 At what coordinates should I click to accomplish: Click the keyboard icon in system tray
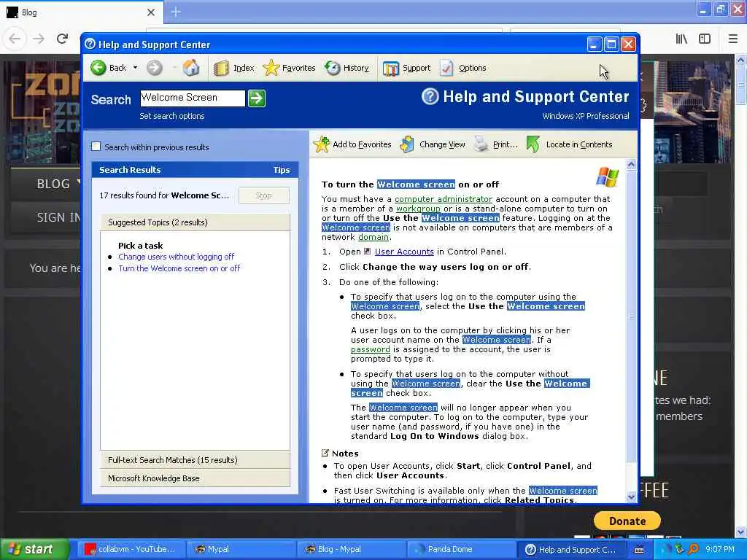[x=639, y=550]
